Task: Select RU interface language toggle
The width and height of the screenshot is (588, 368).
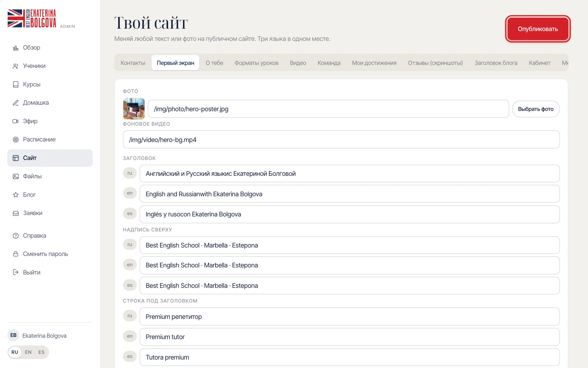Action: [15, 352]
